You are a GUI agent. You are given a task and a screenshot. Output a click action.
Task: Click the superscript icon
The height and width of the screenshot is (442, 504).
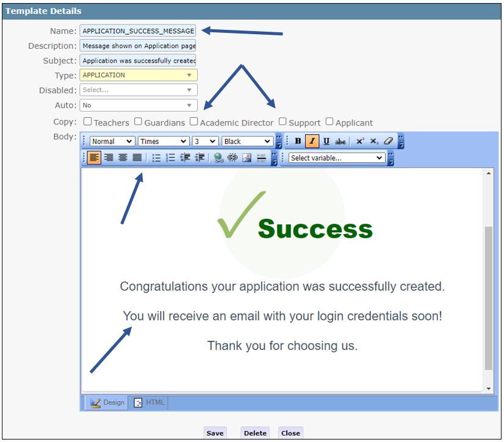point(360,141)
